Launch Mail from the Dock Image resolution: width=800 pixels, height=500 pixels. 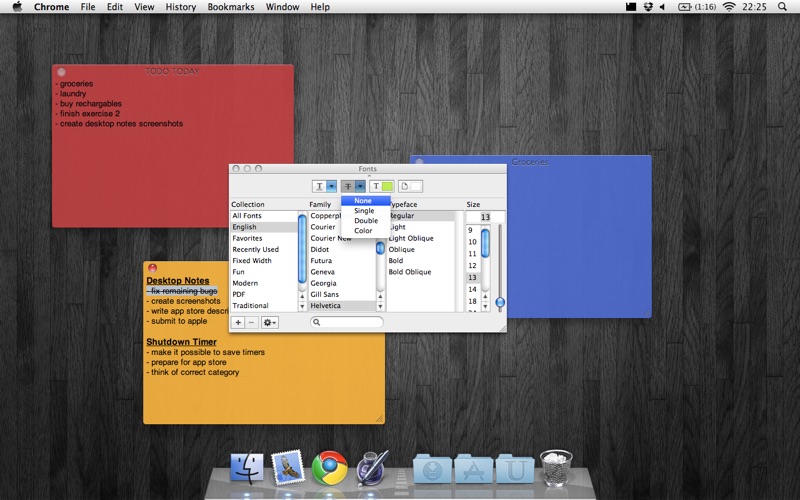[287, 467]
